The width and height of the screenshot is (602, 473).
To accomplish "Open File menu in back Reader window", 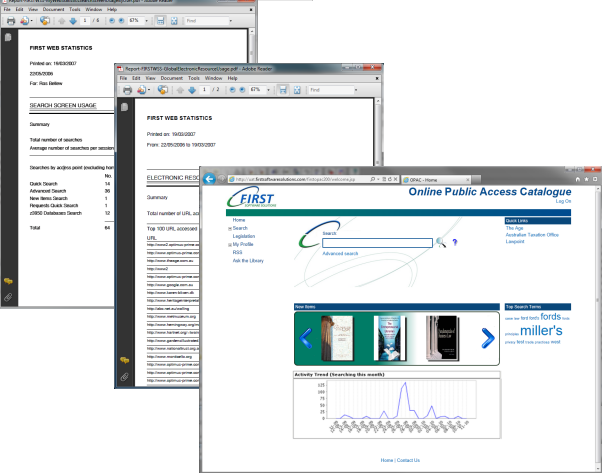I will click(x=7, y=9).
